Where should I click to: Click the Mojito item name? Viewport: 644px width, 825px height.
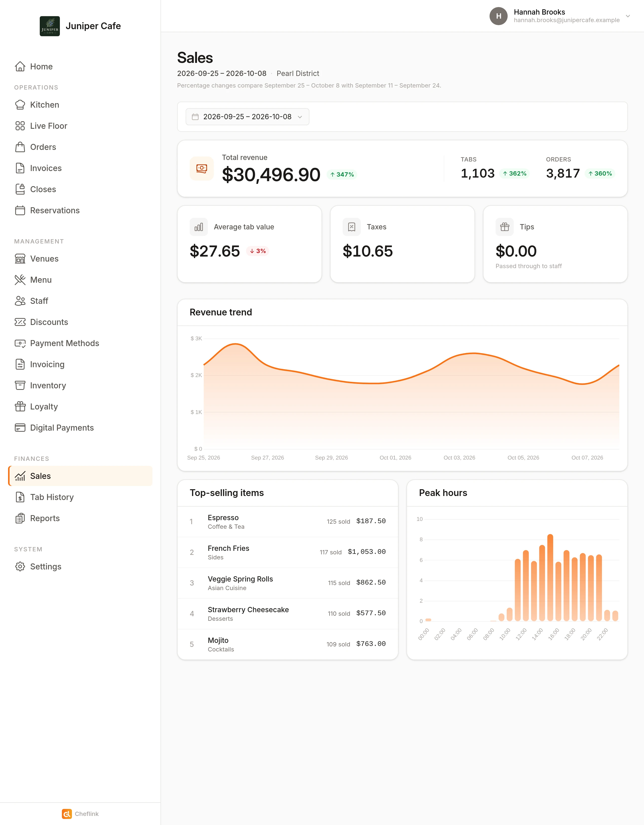point(218,640)
